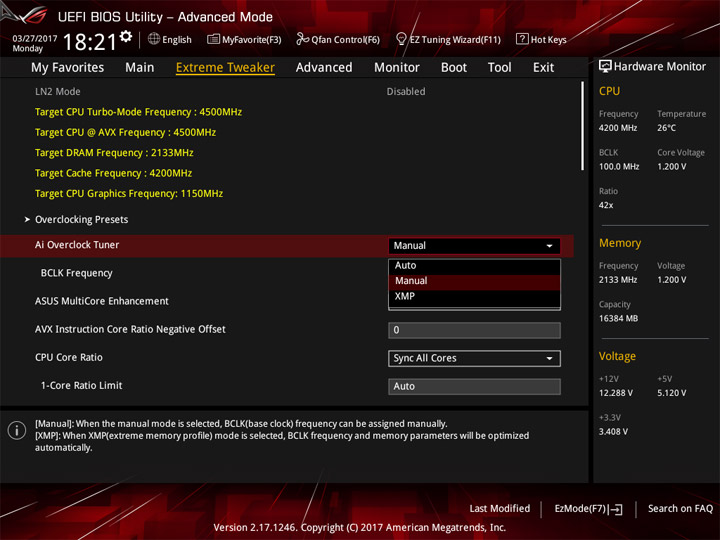Viewport: 720px width, 540px height.
Task: Switch to the Main tab
Action: click(x=140, y=68)
